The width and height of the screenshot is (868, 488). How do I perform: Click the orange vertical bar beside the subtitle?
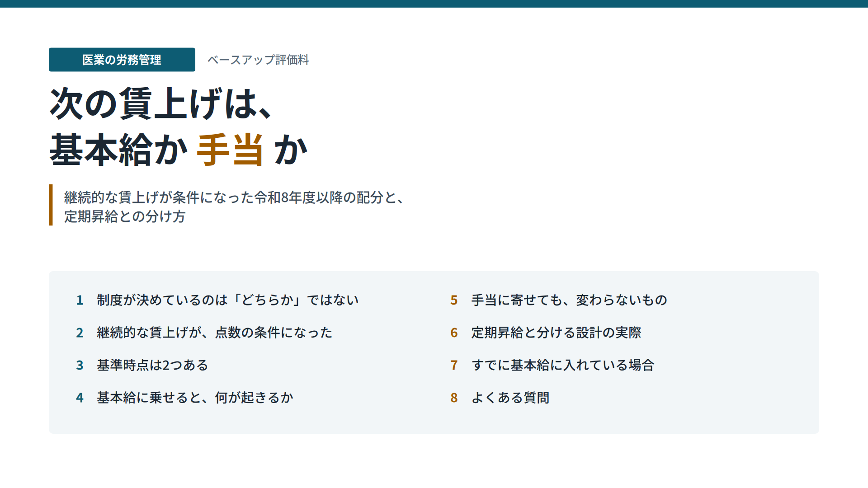pyautogui.click(x=51, y=205)
